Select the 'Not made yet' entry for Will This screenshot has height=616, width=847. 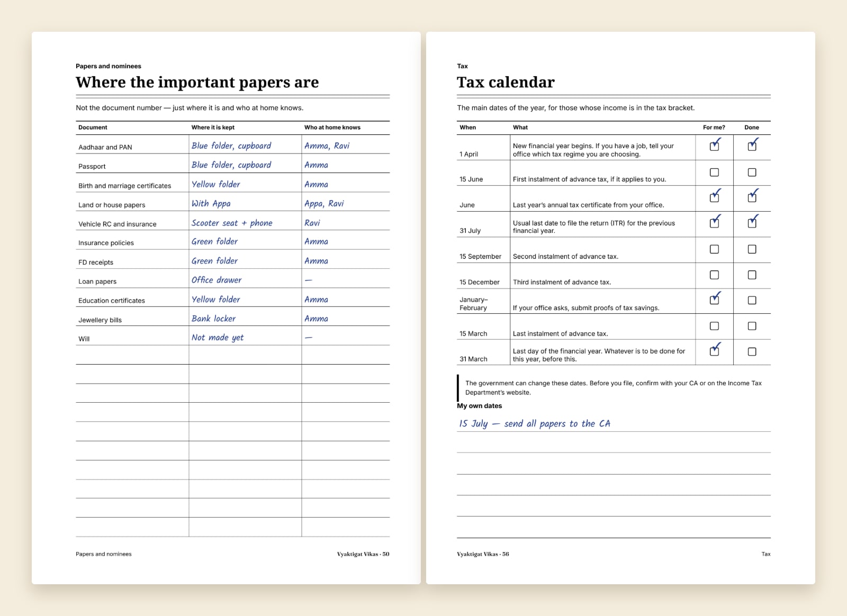218,338
